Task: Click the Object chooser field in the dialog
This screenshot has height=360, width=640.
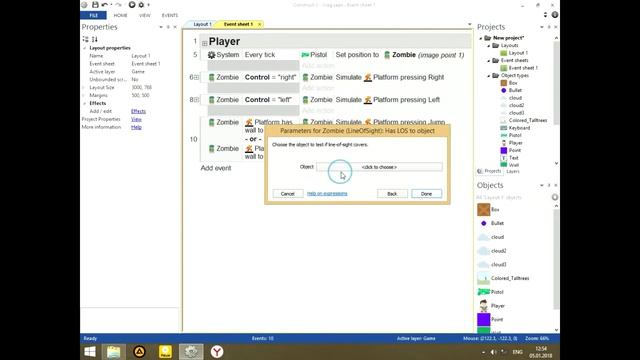Action: coord(379,167)
